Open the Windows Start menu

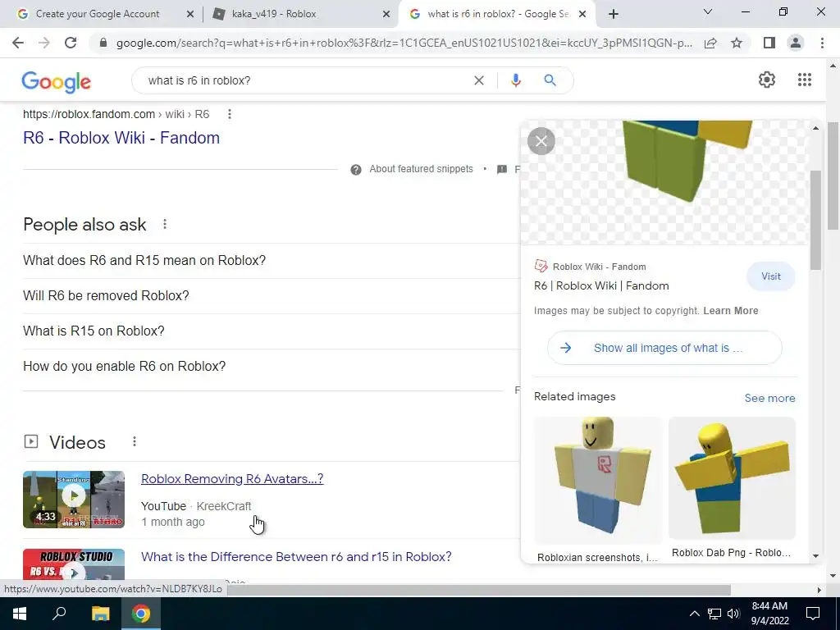click(x=20, y=614)
